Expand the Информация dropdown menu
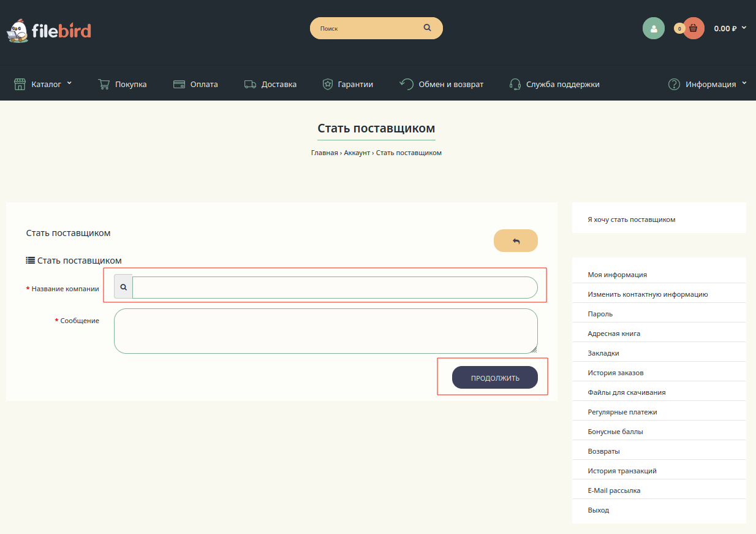The height and width of the screenshot is (534, 756). (x=708, y=85)
